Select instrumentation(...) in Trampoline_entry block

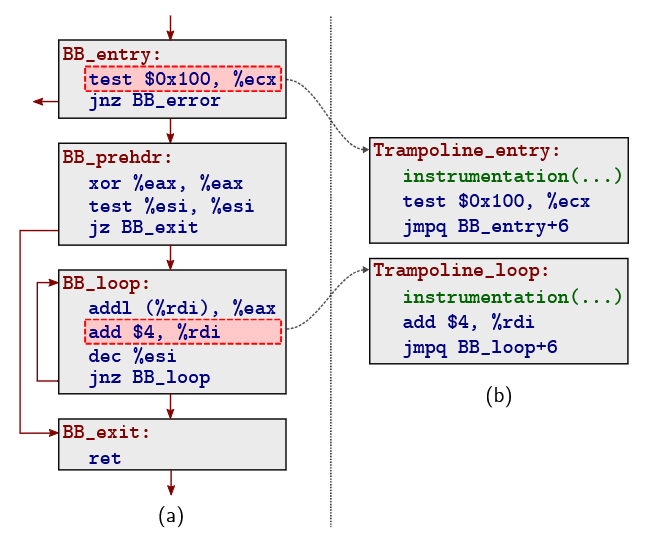click(513, 176)
